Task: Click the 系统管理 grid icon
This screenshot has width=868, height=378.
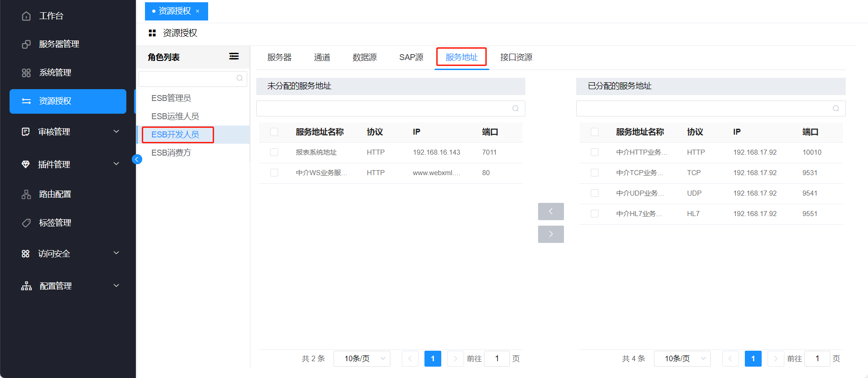Action: pos(26,73)
